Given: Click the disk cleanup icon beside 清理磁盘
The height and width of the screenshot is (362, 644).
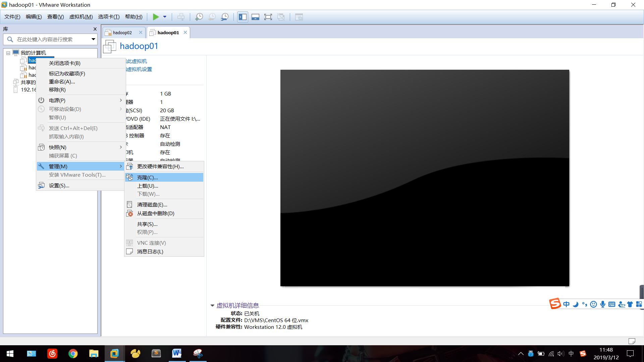Looking at the screenshot, I should [129, 204].
